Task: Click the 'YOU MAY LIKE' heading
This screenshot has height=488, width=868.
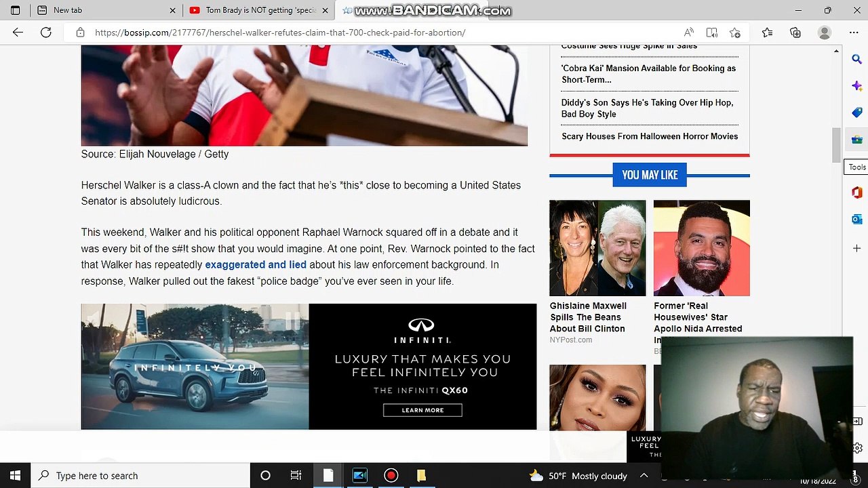Action: (x=650, y=175)
